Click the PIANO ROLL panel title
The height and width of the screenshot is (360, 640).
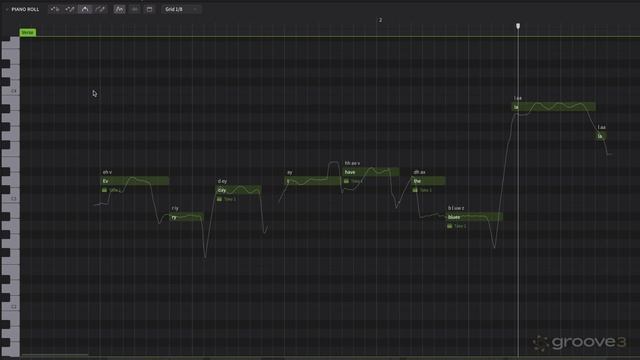(x=25, y=9)
